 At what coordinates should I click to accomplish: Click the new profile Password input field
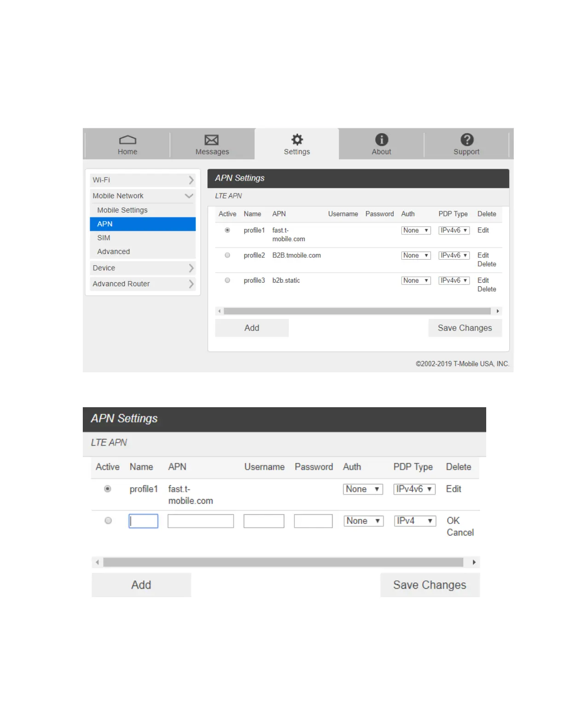point(313,521)
